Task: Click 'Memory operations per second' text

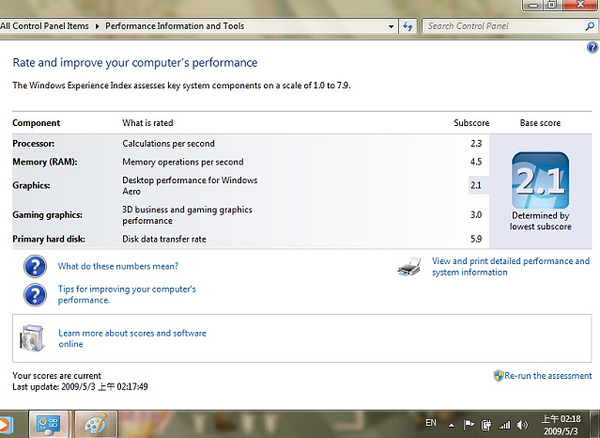Action: (183, 162)
